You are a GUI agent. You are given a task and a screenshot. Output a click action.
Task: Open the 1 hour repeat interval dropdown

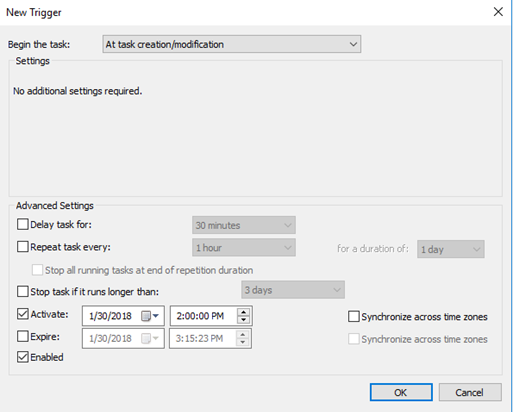click(x=244, y=248)
